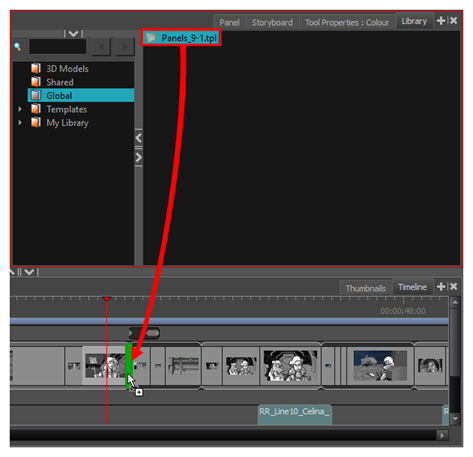Click the right chevron panel expander
Screen dimensions: 473x457
click(139, 157)
